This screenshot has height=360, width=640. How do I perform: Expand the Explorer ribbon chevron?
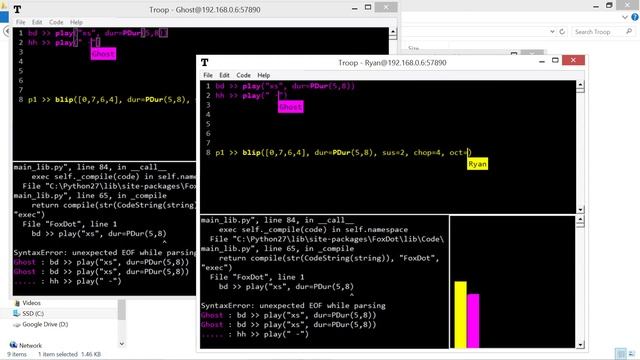(x=625, y=17)
